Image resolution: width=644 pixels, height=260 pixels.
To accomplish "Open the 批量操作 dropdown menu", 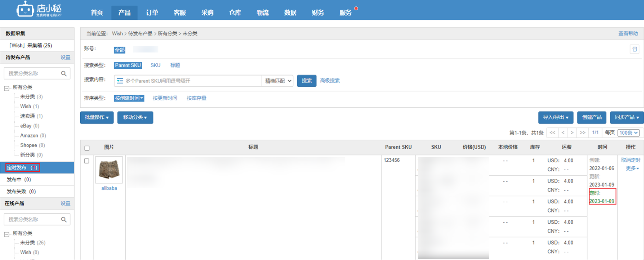I will click(96, 117).
